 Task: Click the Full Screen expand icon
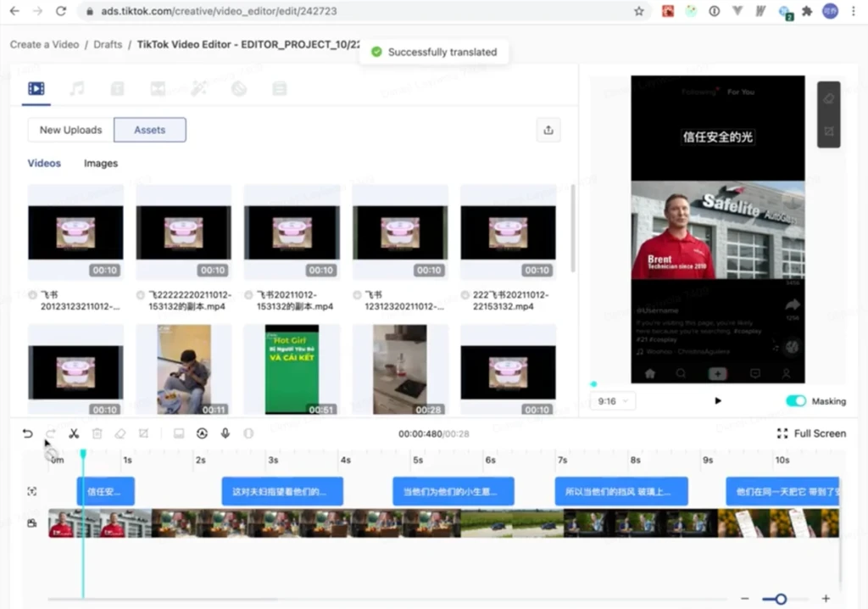(782, 433)
